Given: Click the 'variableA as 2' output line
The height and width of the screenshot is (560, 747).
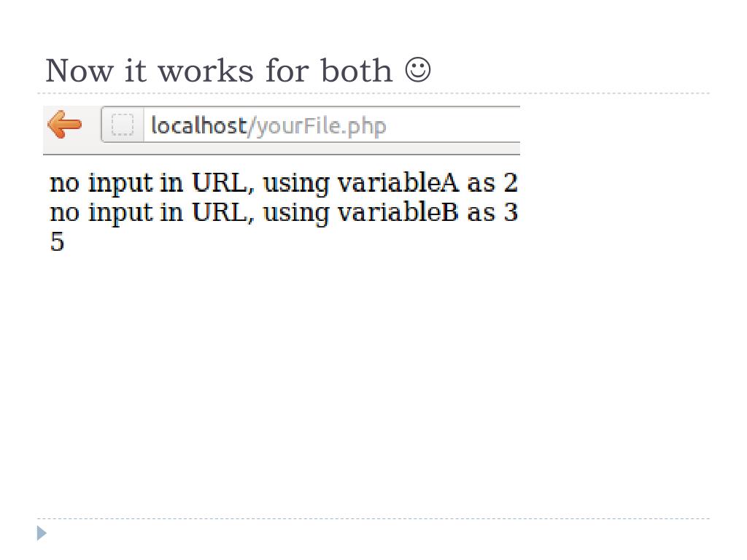Looking at the screenshot, I should pyautogui.click(x=284, y=183).
